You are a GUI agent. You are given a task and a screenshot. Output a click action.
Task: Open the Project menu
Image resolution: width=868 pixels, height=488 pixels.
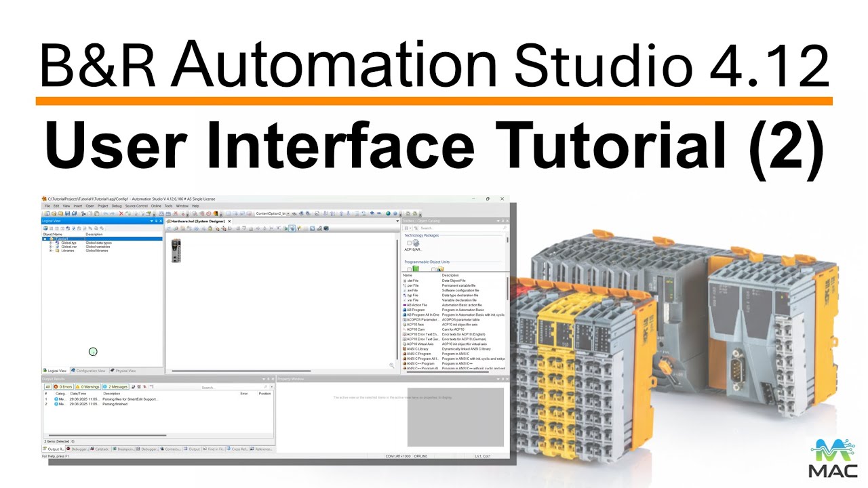pos(102,206)
